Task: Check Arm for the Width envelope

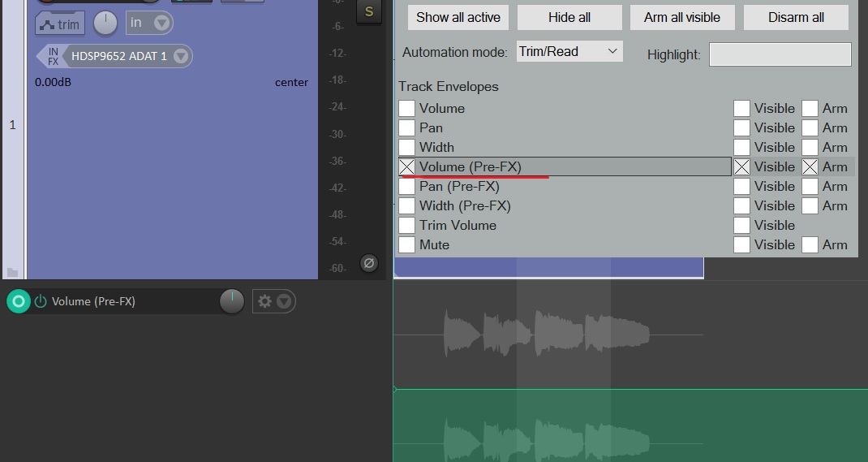Action: pyautogui.click(x=810, y=147)
